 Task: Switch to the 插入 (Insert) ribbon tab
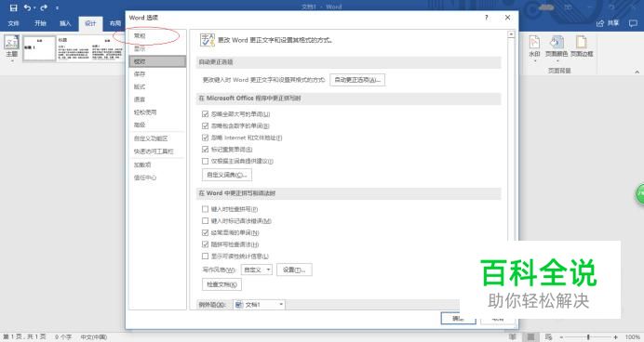tap(65, 23)
